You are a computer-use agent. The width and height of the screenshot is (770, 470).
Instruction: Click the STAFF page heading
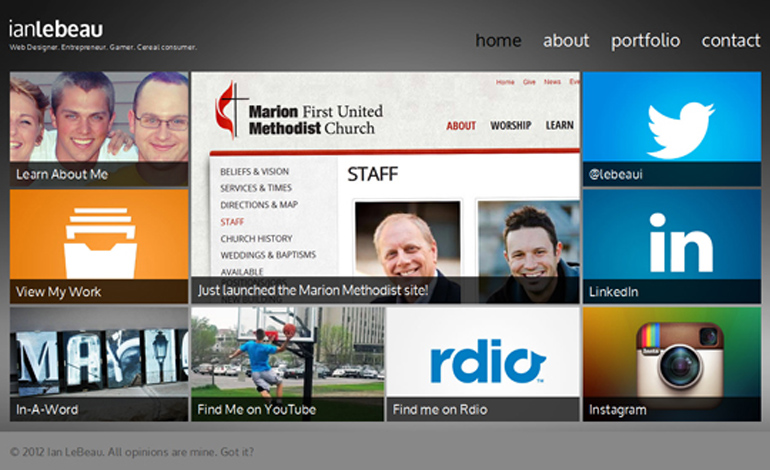pyautogui.click(x=373, y=174)
